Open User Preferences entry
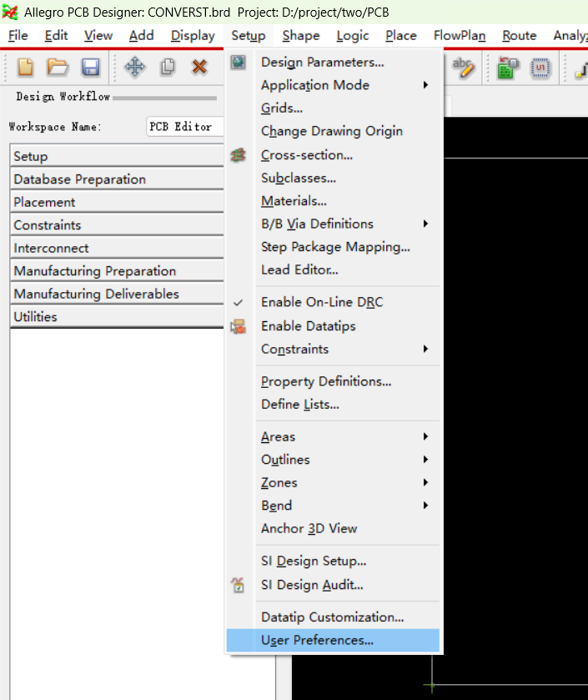588x700 pixels. pos(333,640)
